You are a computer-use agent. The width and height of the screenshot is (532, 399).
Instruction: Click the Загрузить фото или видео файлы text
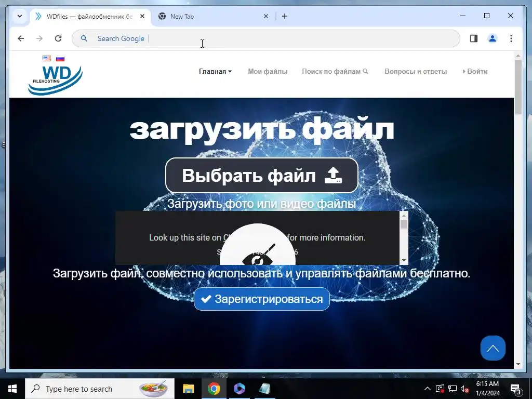coord(262,204)
